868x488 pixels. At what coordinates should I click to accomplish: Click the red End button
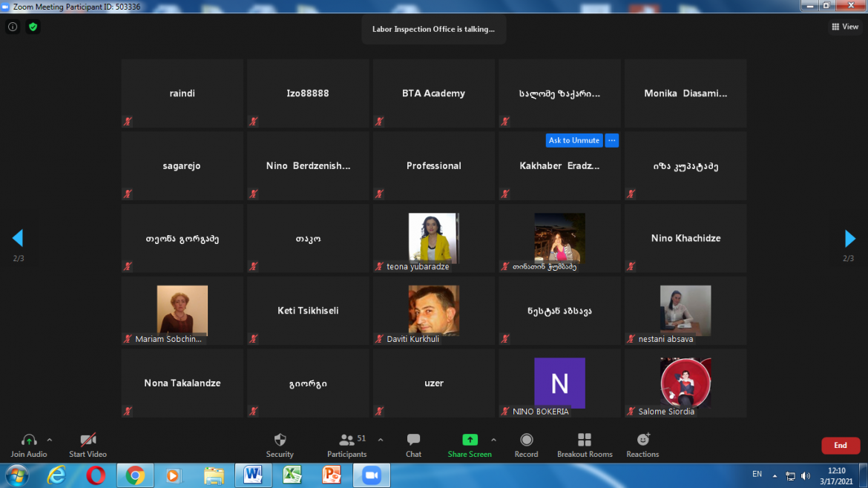[840, 446]
